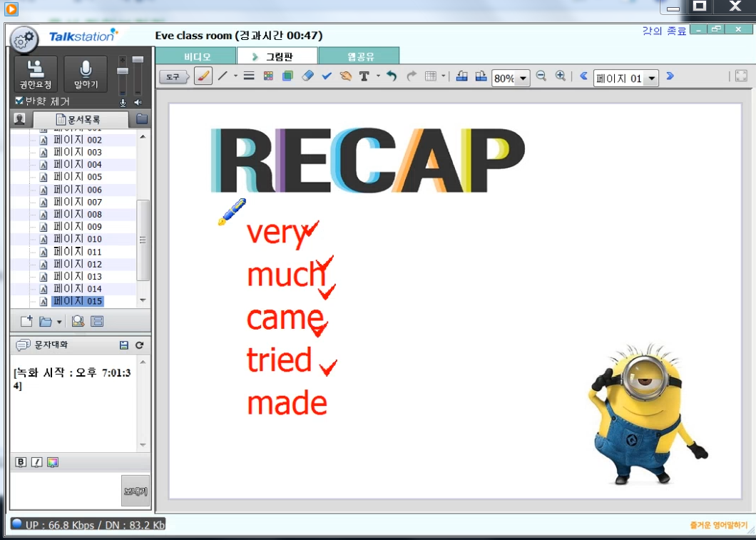Screen dimensions: 756x540
Task: Select 페이지 010 in the document list
Action: coord(77,239)
